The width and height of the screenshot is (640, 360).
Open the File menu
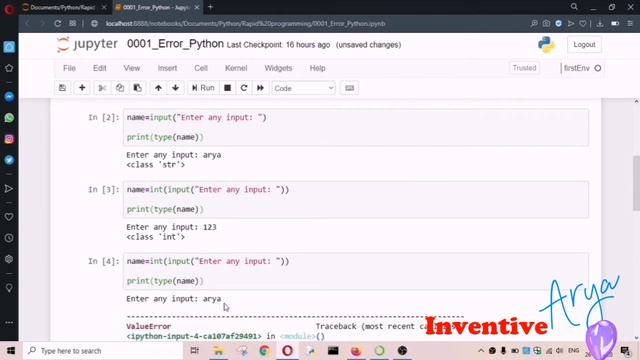click(69, 68)
